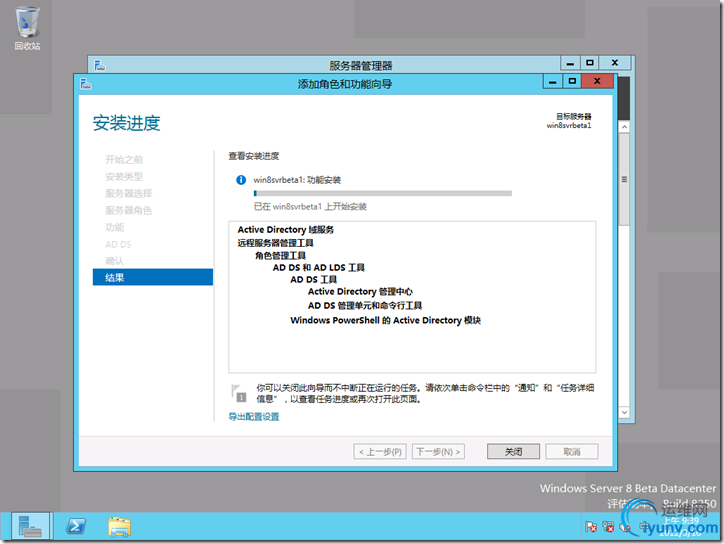Click the 上一步(P) button
Image resolution: width=724 pixels, height=544 pixels.
pos(380,452)
